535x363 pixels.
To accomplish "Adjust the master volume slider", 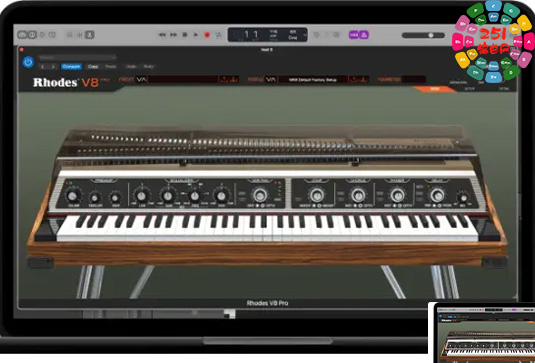I will [x=423, y=35].
